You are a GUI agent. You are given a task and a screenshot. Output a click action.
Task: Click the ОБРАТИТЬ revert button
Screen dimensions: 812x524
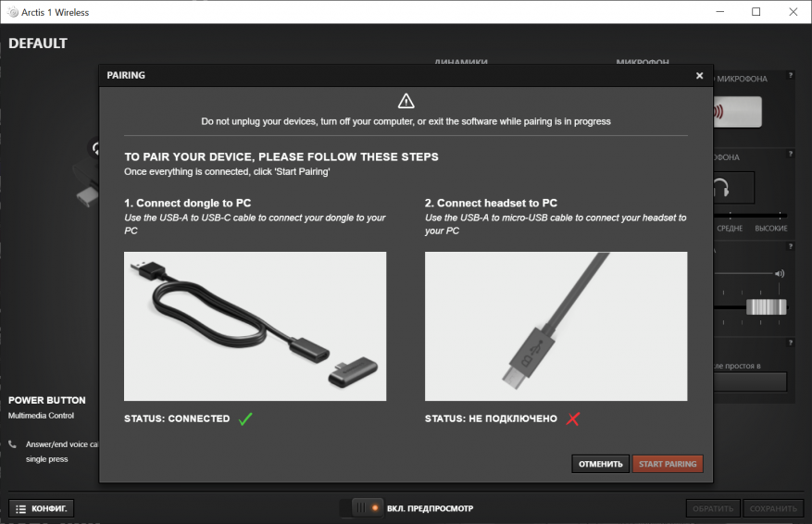(713, 508)
